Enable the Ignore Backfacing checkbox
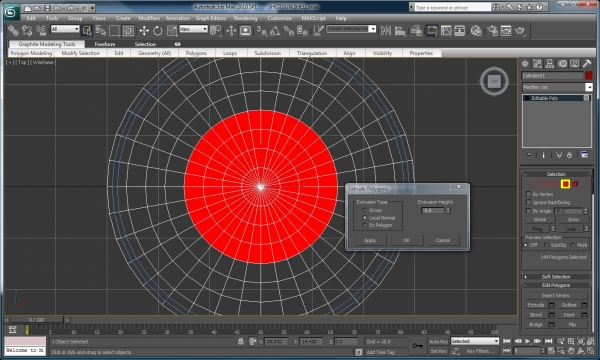Image resolution: width=600 pixels, height=360 pixels. 528,202
